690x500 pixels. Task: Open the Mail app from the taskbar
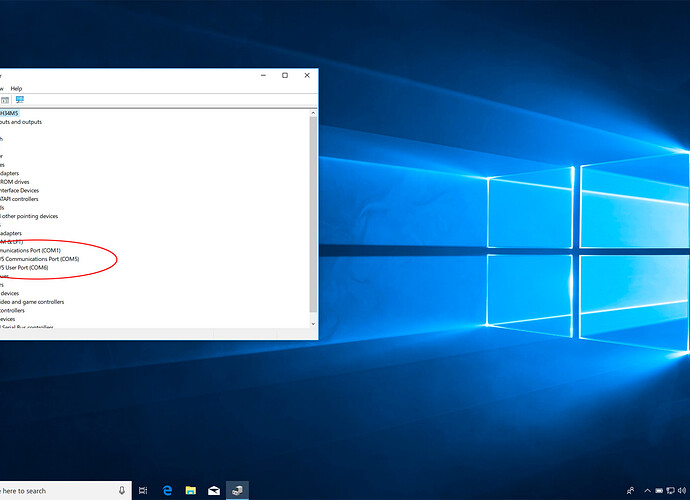pos(214,490)
